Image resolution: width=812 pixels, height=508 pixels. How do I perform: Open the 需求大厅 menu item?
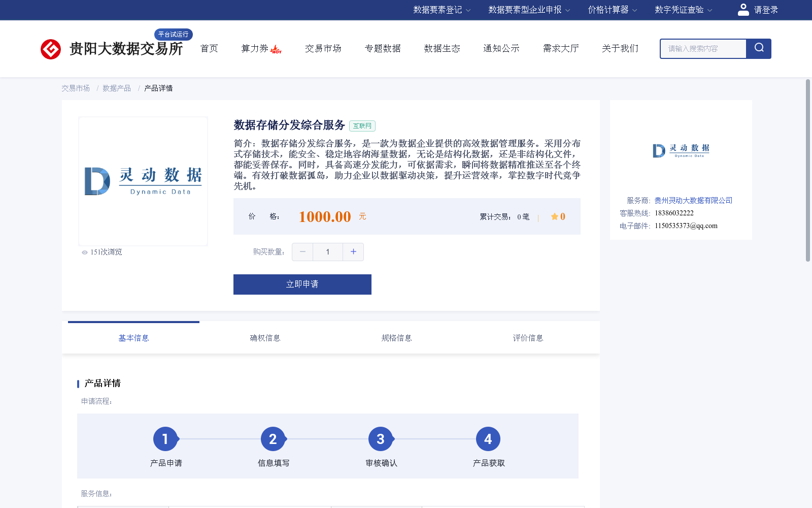click(x=561, y=48)
